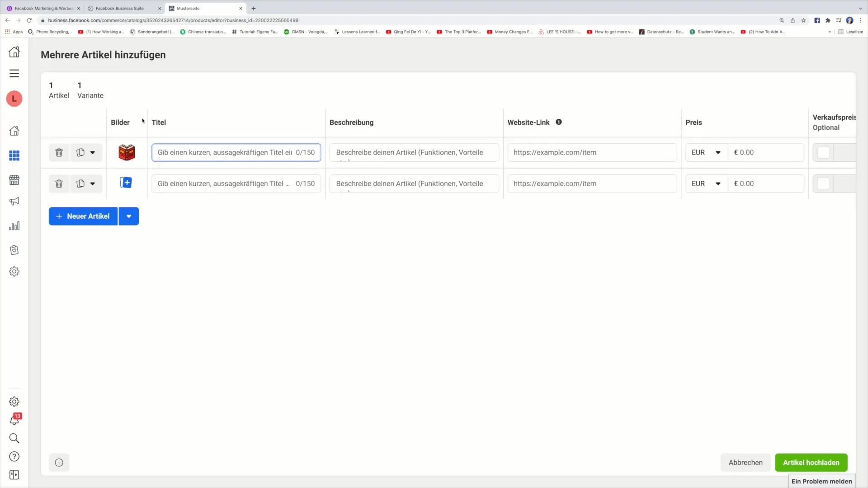Show more bookmarks overflow chevron
Viewport: 868px width, 488px height.
point(829,32)
